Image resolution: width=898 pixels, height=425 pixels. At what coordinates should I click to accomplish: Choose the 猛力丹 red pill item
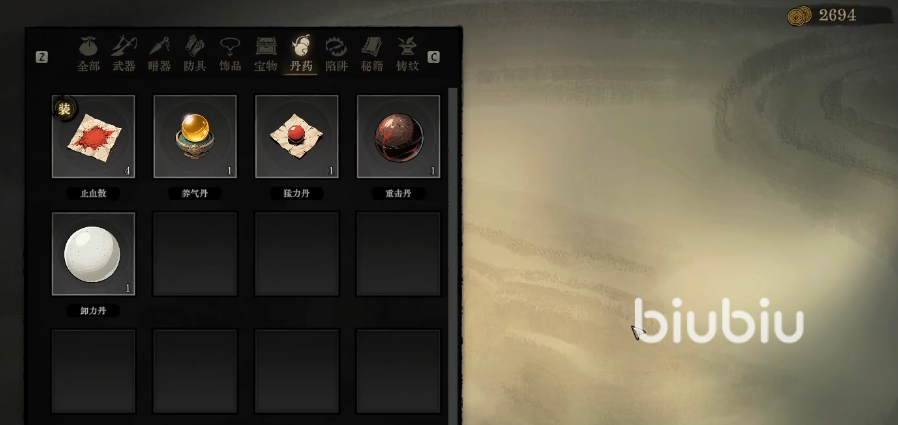coord(297,136)
